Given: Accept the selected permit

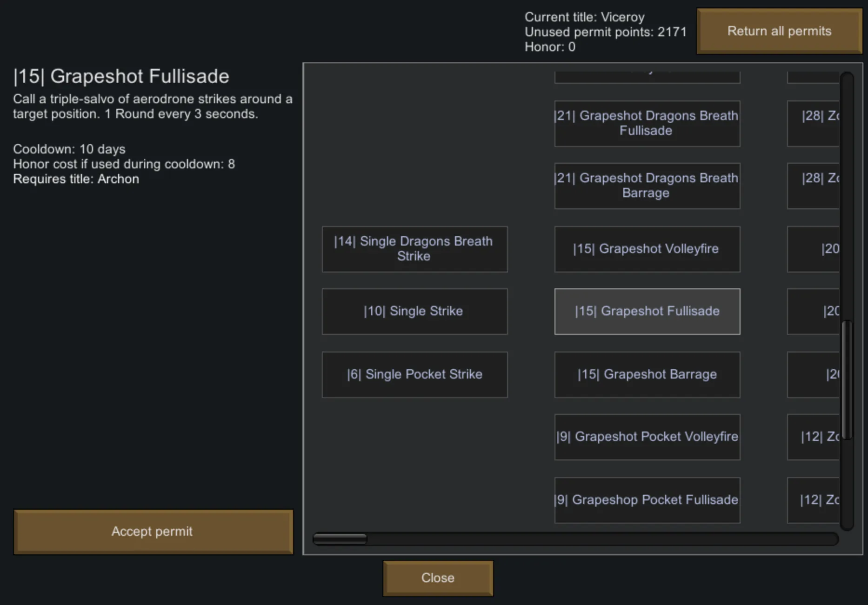Looking at the screenshot, I should (153, 532).
